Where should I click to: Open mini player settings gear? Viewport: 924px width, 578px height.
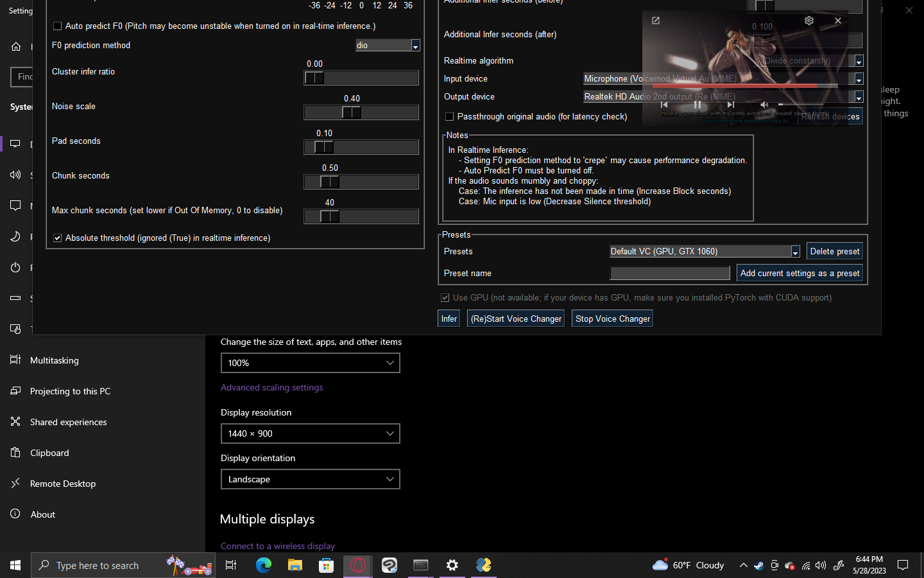click(809, 21)
